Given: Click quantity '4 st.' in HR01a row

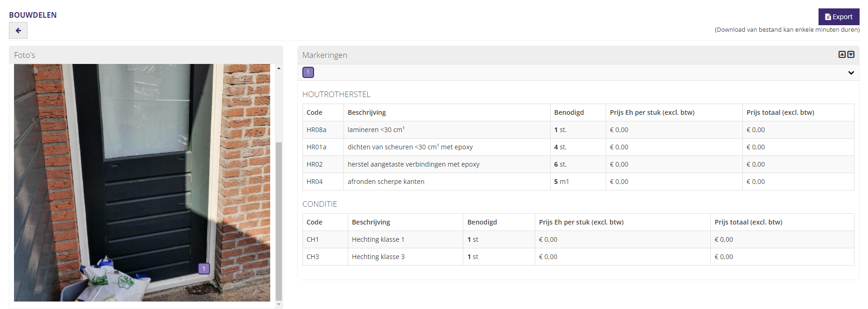Looking at the screenshot, I should (x=560, y=147).
